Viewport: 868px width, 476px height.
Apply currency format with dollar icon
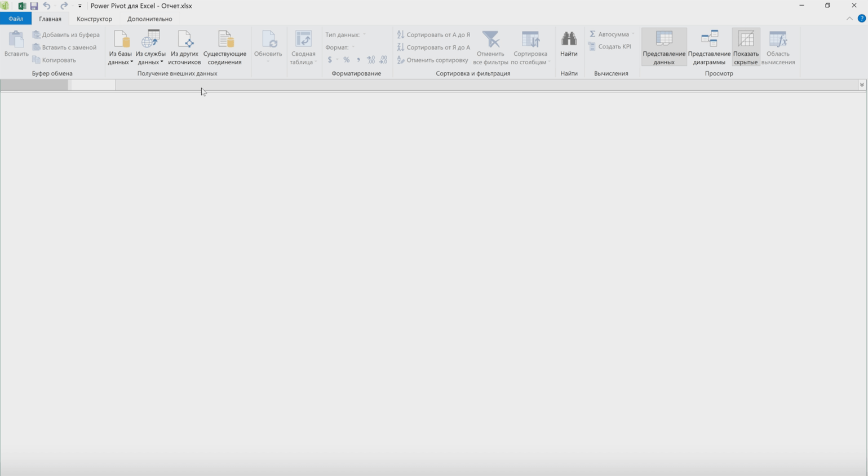330,60
